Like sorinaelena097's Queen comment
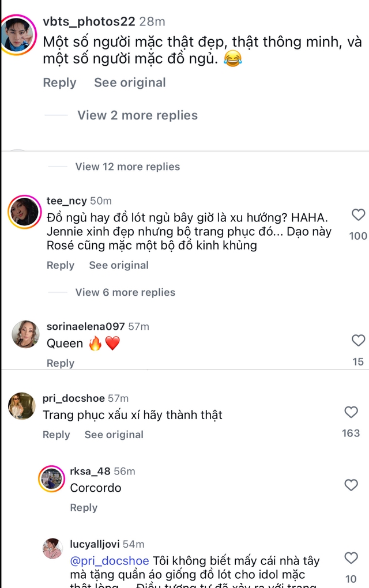 357,341
